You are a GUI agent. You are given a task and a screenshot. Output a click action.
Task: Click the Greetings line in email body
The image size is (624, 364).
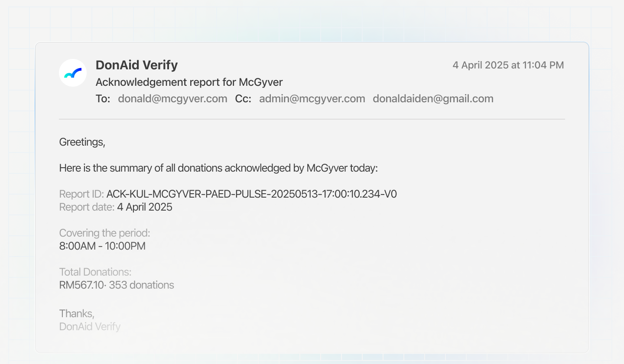(82, 142)
